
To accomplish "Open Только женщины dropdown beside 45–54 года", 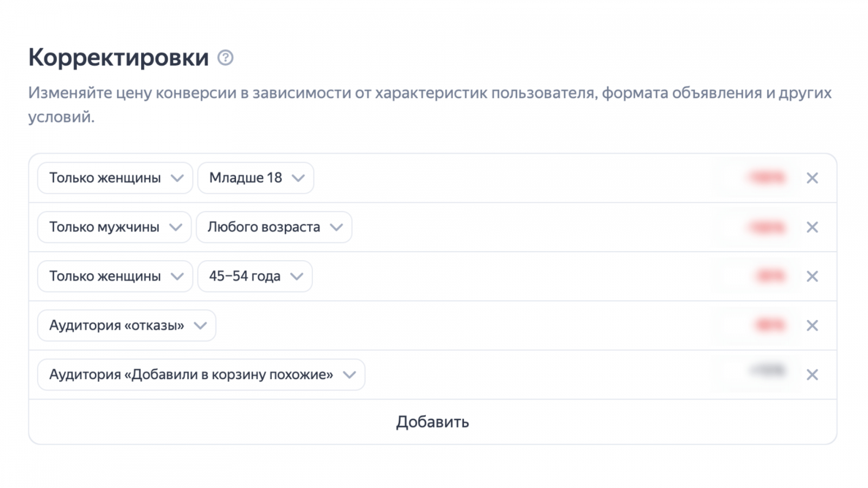I will [x=115, y=277].
